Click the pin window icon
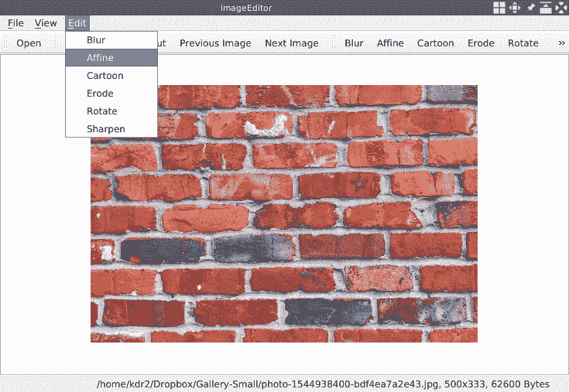 coord(531,8)
